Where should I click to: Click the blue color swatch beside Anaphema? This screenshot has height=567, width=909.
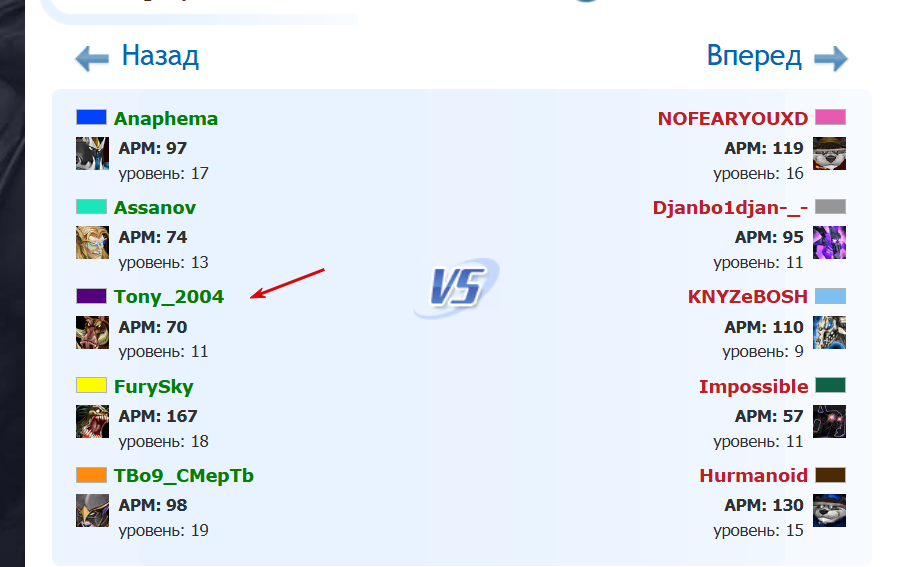(91, 118)
